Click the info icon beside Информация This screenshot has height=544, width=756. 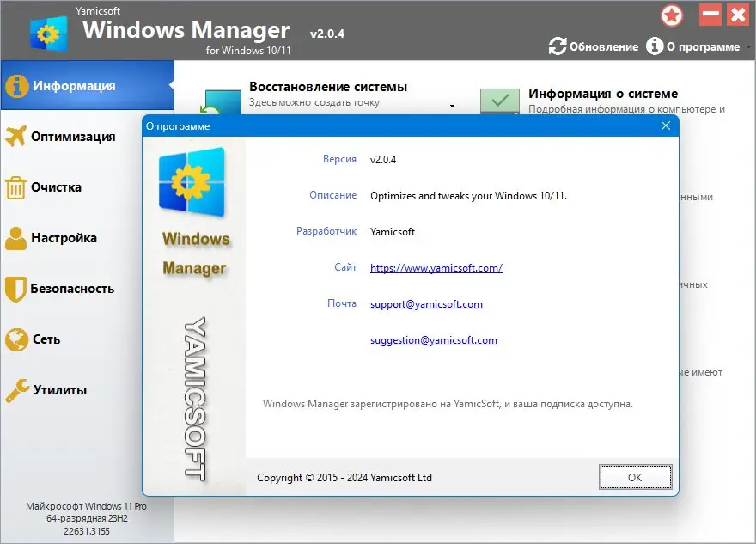(x=16, y=86)
